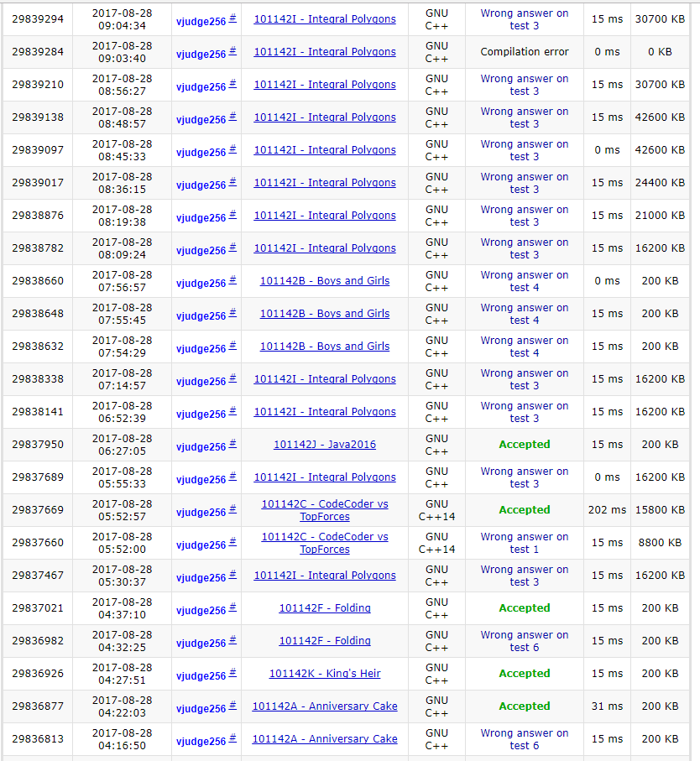Image resolution: width=700 pixels, height=761 pixels.
Task: Click the # icon in the Java2016 submission row
Action: coord(232,444)
